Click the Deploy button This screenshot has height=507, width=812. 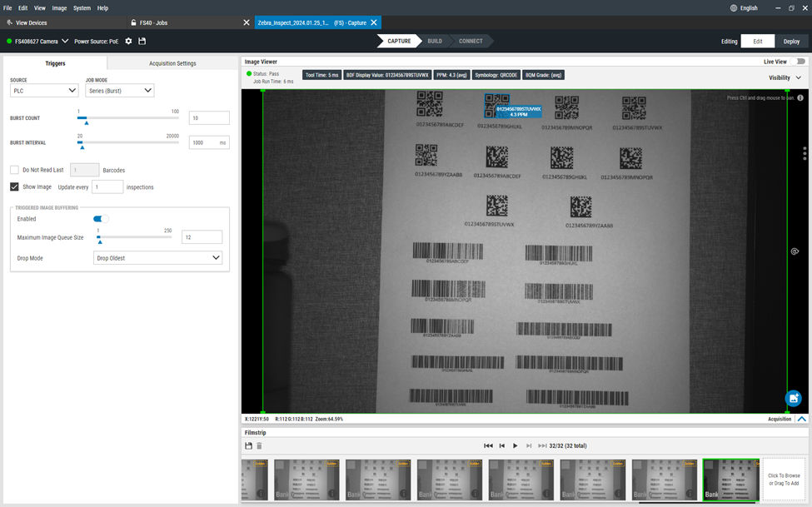pos(791,42)
